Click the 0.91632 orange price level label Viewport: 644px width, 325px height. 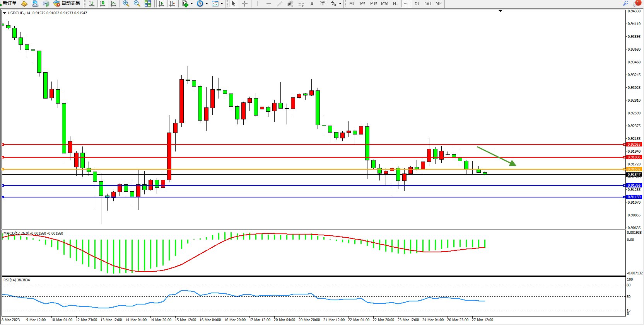(634, 169)
